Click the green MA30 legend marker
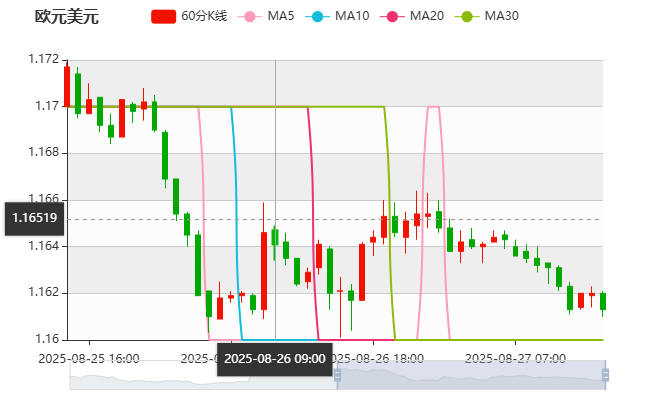Viewport: 670px width, 400px height. (467, 17)
